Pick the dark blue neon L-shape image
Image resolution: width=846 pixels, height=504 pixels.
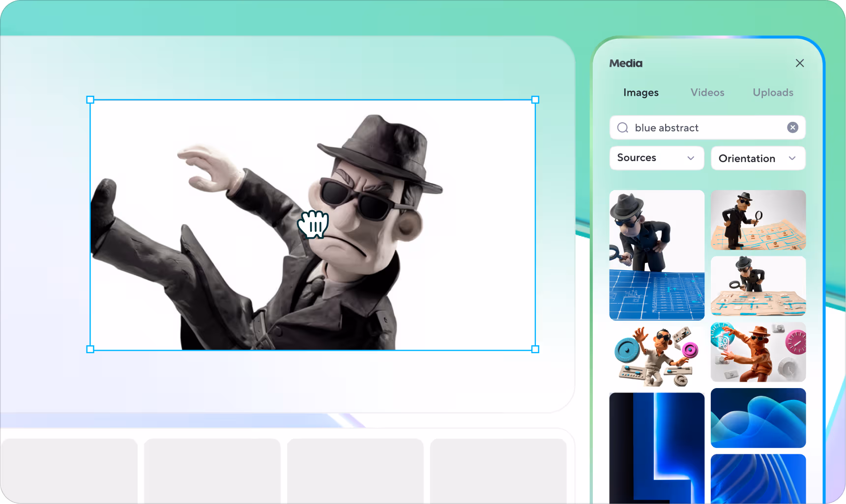coord(657,448)
